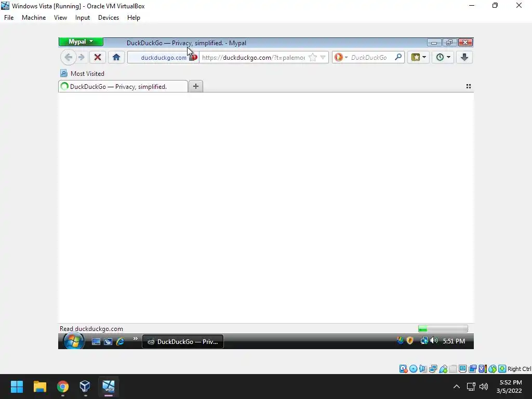Click the VirtualBox recording indicator icon
532x399 pixels.
pos(472,369)
